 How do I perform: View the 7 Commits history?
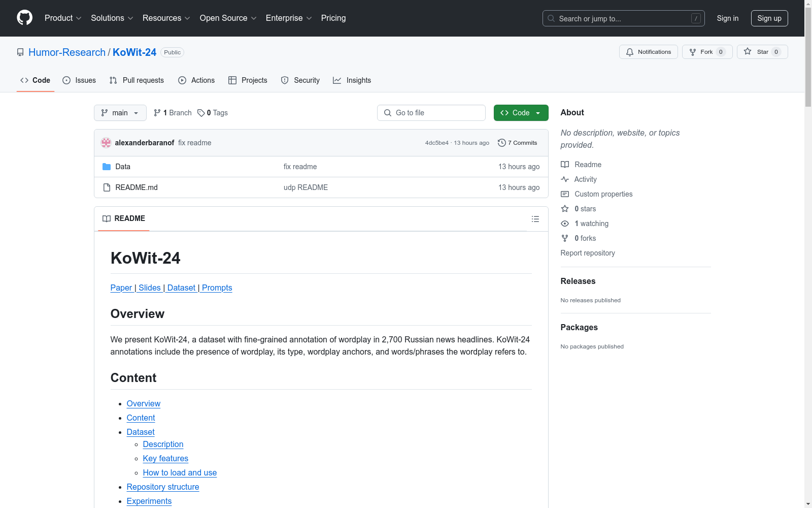[518, 143]
